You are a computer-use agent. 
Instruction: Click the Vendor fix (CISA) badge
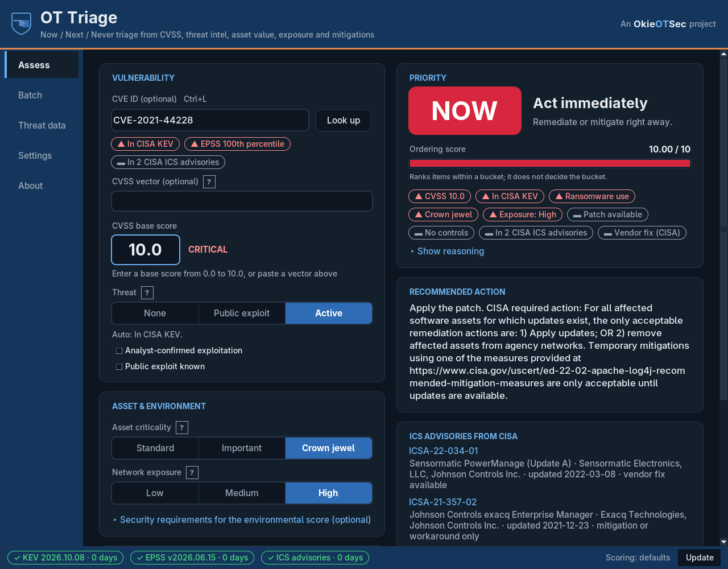642,233
